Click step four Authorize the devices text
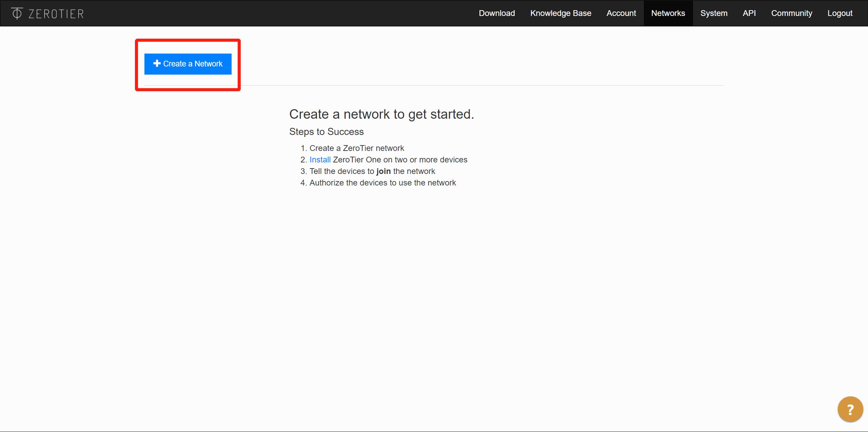This screenshot has height=432, width=868. click(382, 183)
